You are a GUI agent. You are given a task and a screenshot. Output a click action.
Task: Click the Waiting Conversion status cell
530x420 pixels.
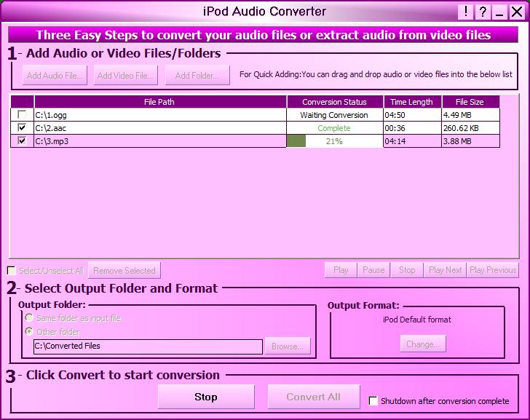[x=335, y=115]
